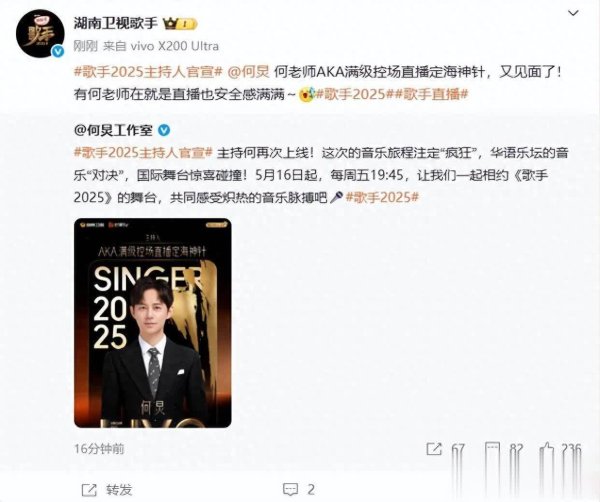The image size is (600, 502).
Task: Click the blue verified badge on avatar
Action: click(58, 51)
